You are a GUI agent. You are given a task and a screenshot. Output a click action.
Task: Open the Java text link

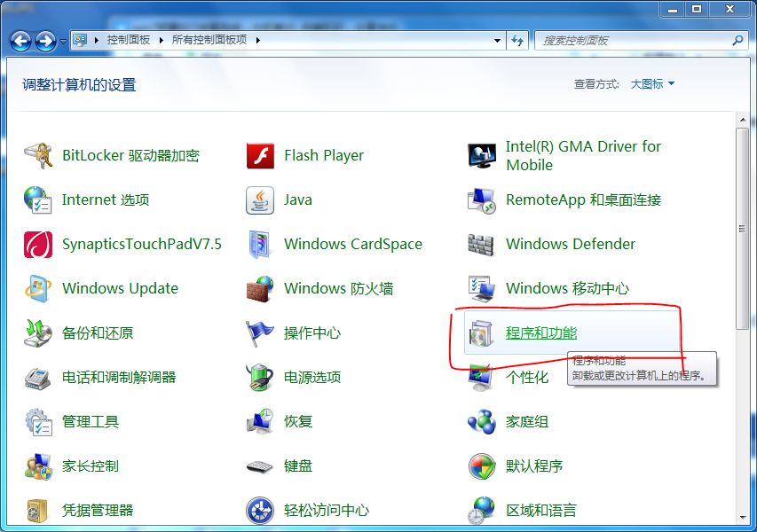tap(298, 199)
